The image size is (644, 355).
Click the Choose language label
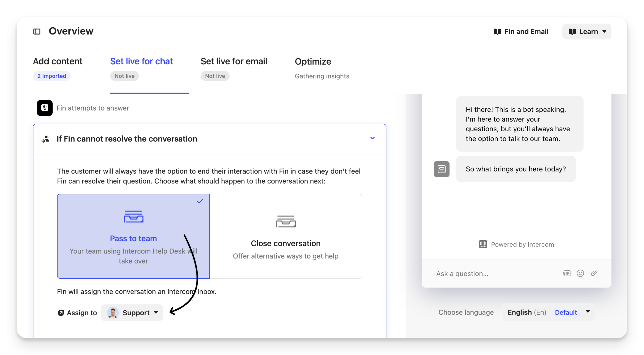pyautogui.click(x=466, y=312)
